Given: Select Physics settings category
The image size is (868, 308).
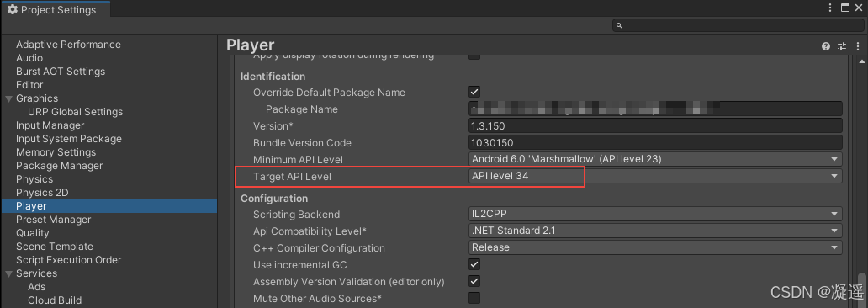Looking at the screenshot, I should [34, 179].
